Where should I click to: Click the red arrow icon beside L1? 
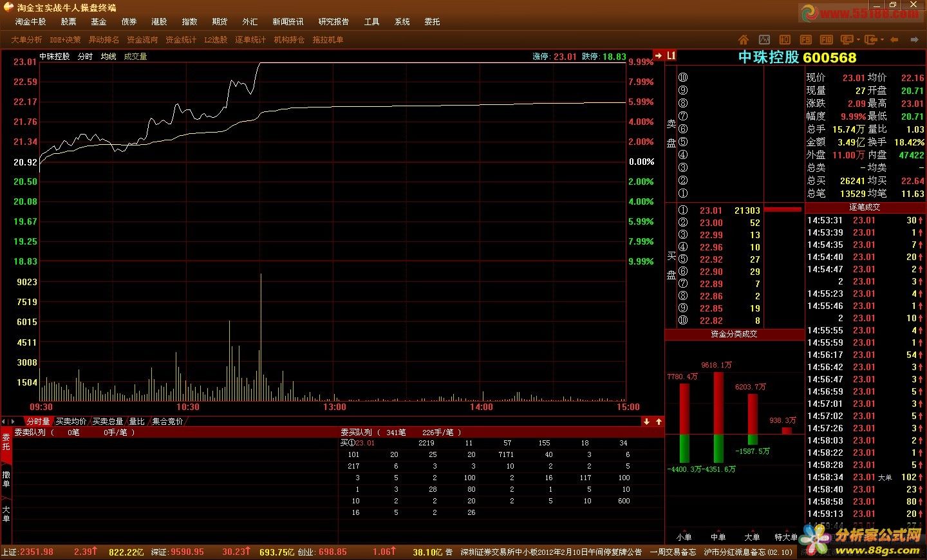click(658, 56)
